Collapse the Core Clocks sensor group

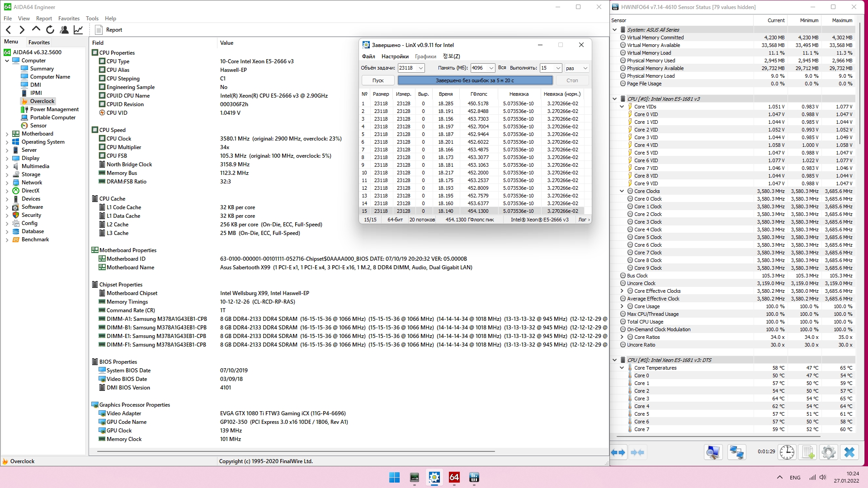(x=622, y=191)
